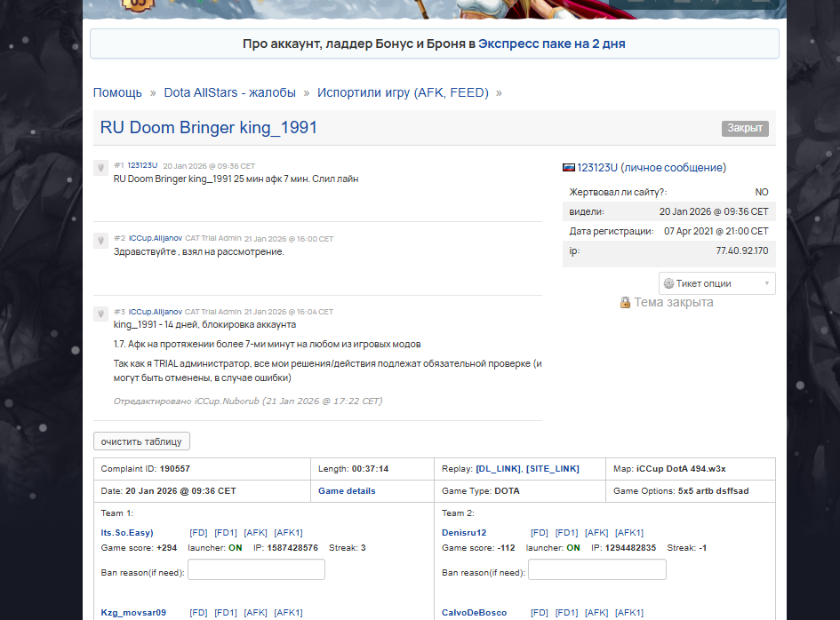Click [AFK1] for Its.So.Easy)
The width and height of the screenshot is (840, 620).
pyautogui.click(x=288, y=533)
